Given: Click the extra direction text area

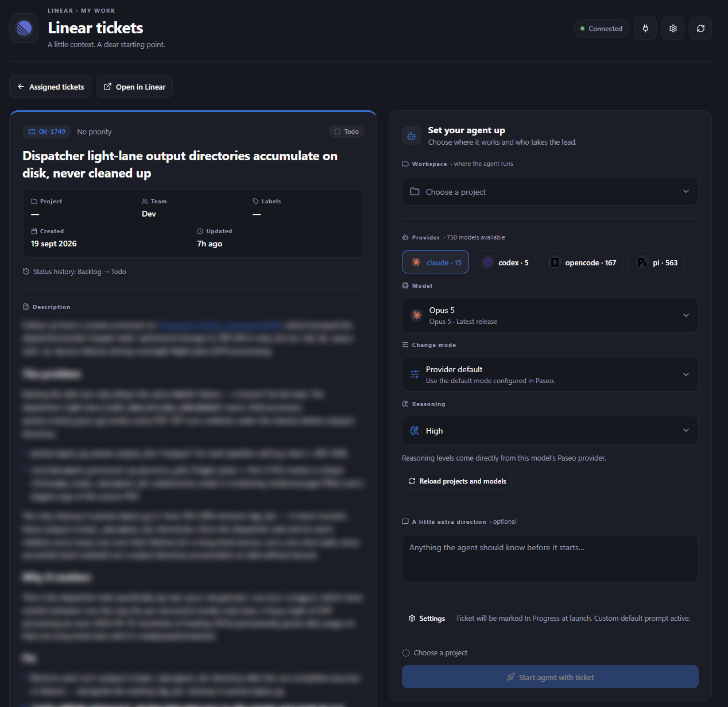Looking at the screenshot, I should point(550,559).
